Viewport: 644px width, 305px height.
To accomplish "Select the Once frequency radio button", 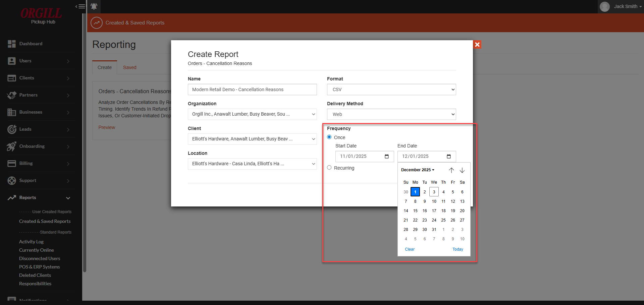I will point(329,137).
